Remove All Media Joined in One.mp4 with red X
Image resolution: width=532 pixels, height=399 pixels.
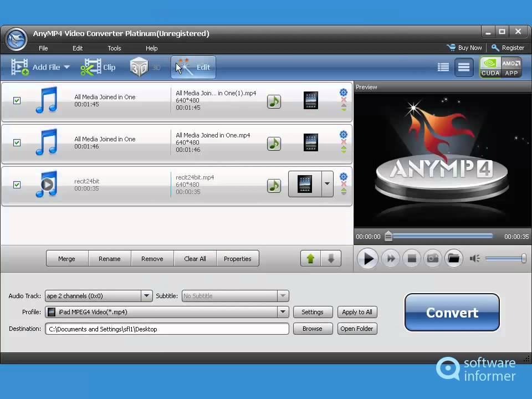point(344,142)
